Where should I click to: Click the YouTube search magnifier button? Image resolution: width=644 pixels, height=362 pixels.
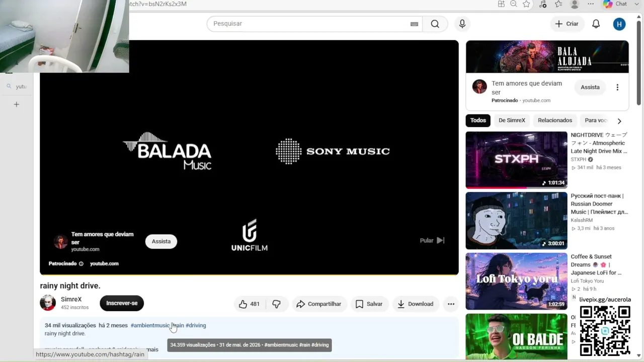pyautogui.click(x=435, y=24)
